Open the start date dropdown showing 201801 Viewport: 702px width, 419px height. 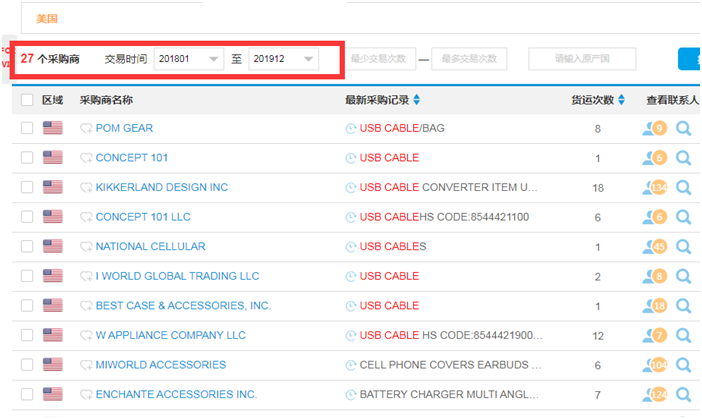point(188,59)
